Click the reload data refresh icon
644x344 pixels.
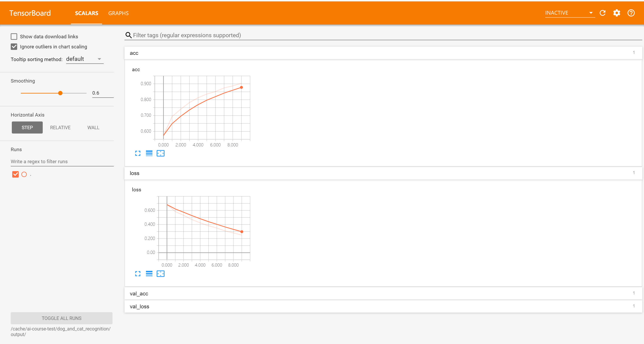tap(603, 13)
